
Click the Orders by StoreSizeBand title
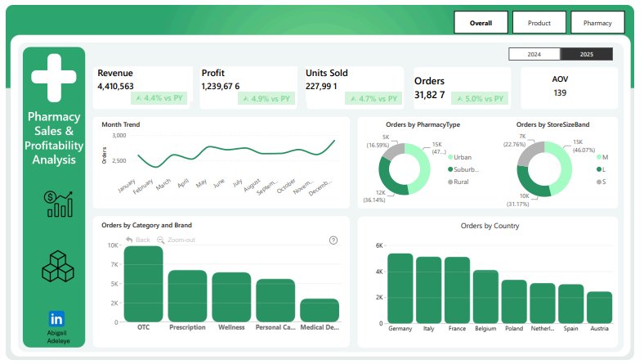pos(552,124)
